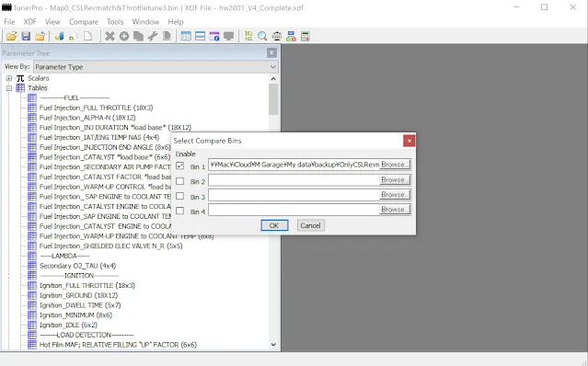Confirm dialog with OK button

click(274, 225)
